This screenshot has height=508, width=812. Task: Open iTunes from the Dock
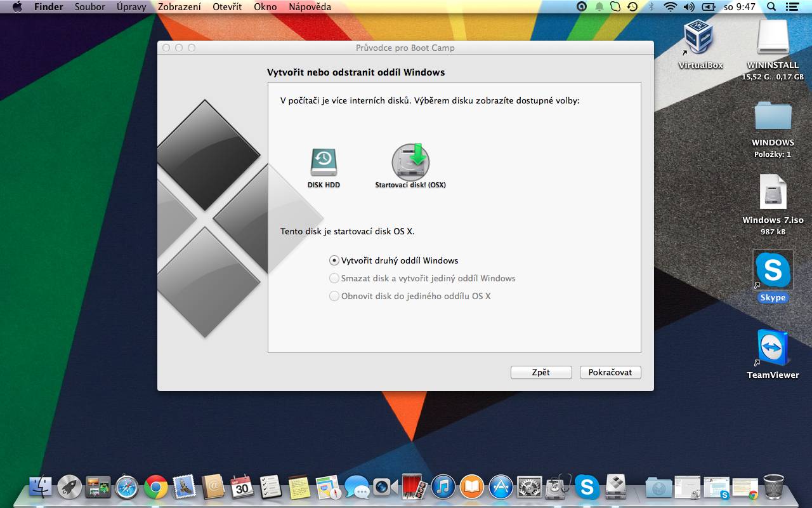point(443,487)
